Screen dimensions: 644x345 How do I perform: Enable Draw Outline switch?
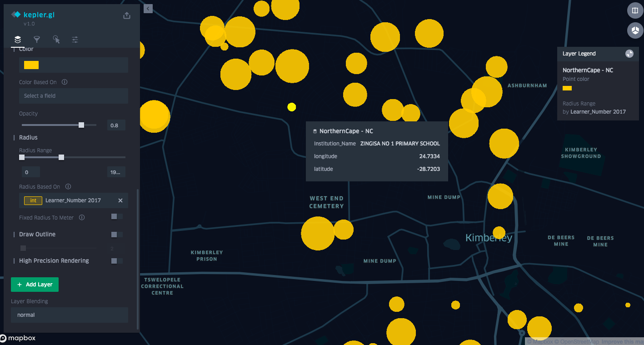tap(117, 235)
